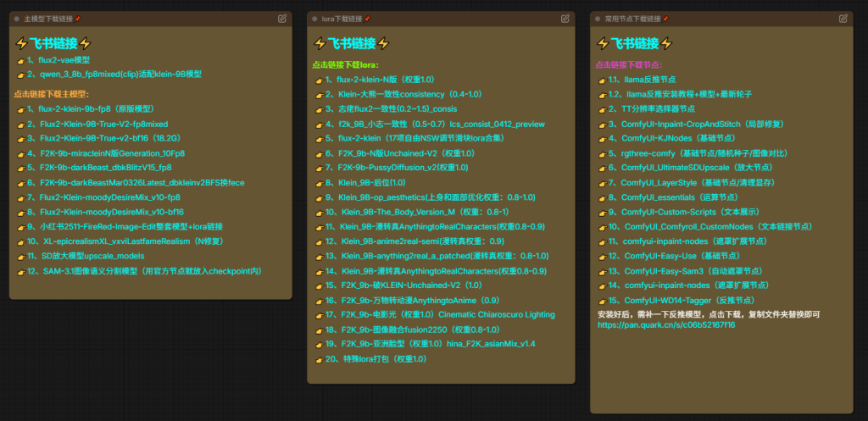Click edit icon on lora下载链接 note

[x=565, y=19]
